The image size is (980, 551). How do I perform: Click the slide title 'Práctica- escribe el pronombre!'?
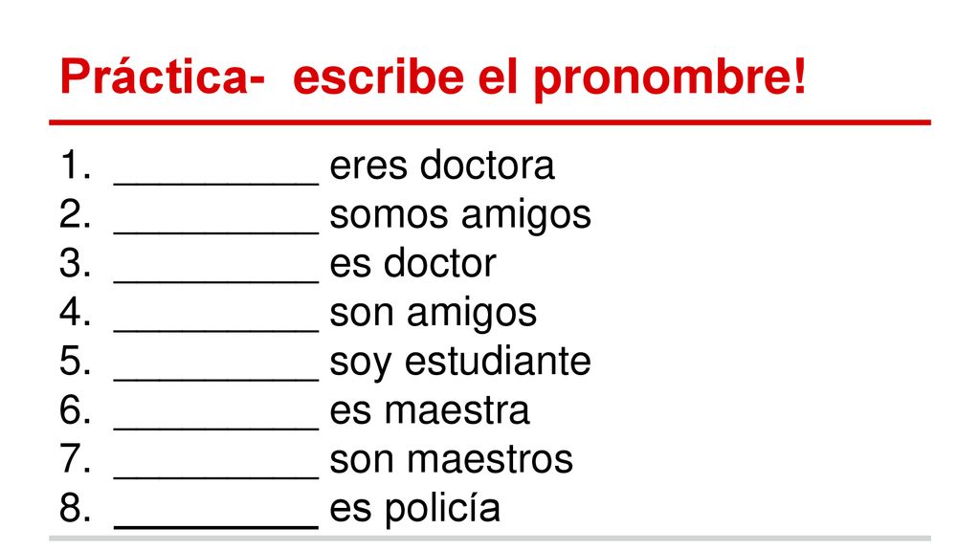(x=434, y=78)
